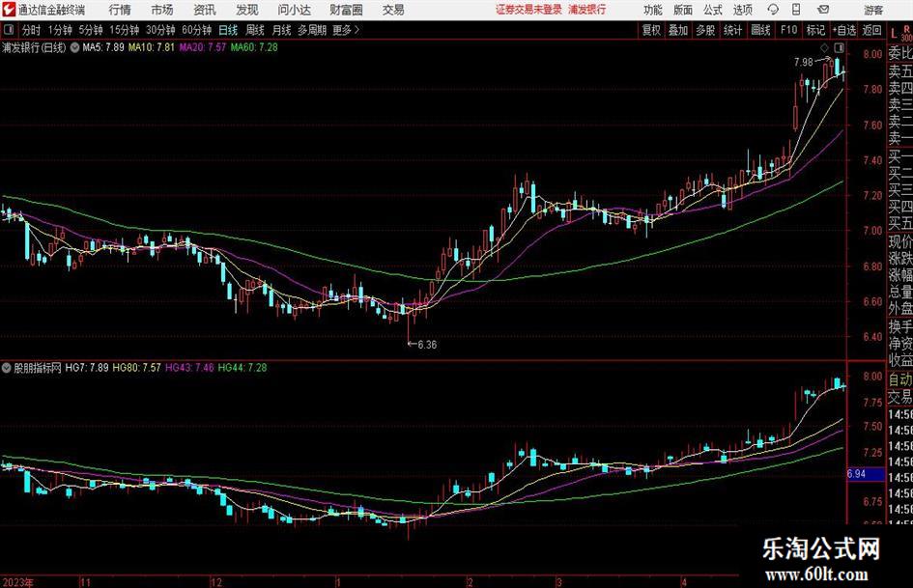Click the 7.98 high price marker
Viewport: 913px width, 588px height.
[x=803, y=63]
